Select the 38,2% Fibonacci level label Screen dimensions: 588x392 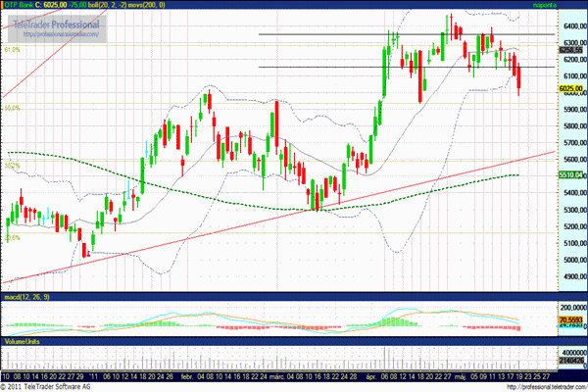point(12,167)
